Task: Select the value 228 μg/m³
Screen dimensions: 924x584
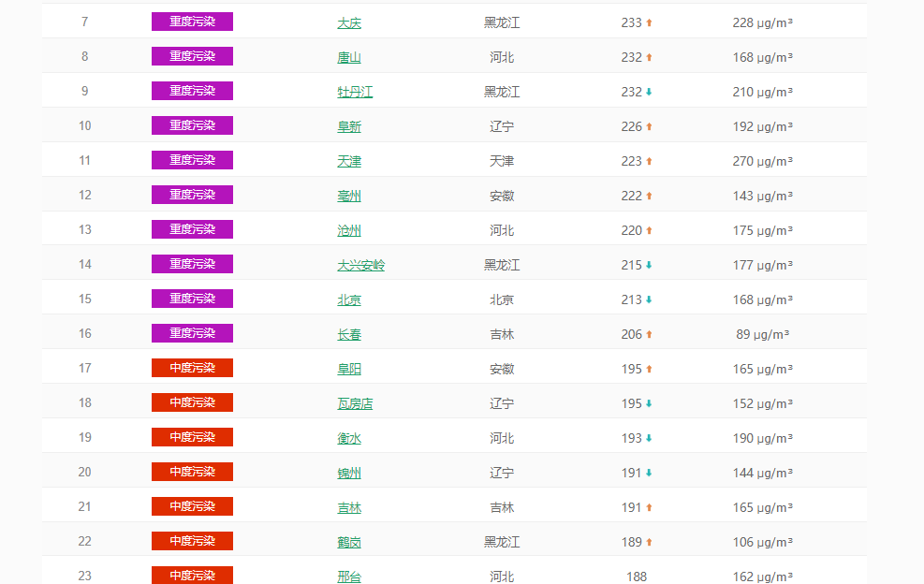Action: (763, 22)
